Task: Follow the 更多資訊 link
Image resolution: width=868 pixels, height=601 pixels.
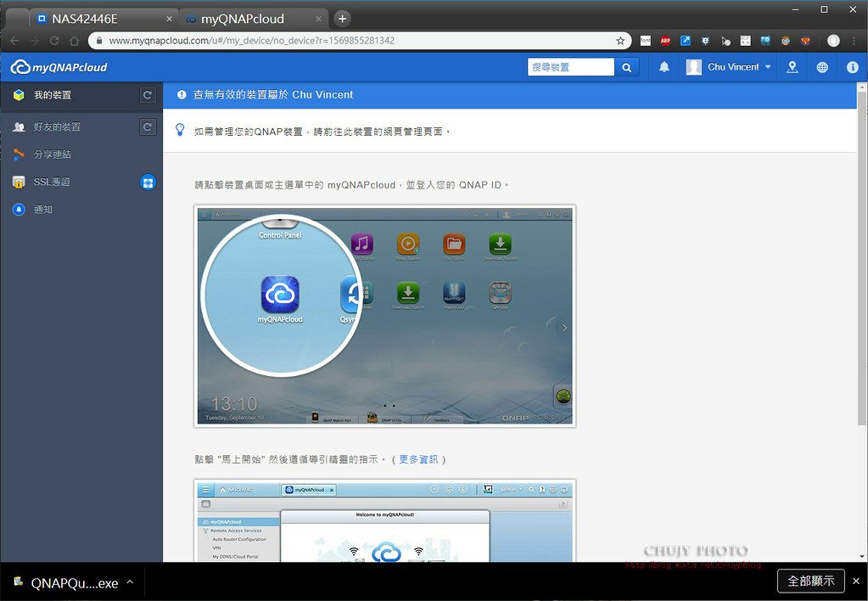Action: 418,459
